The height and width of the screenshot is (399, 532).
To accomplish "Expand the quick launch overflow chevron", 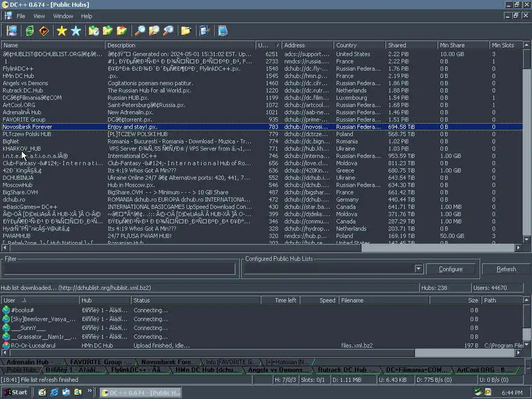I will (89, 391).
